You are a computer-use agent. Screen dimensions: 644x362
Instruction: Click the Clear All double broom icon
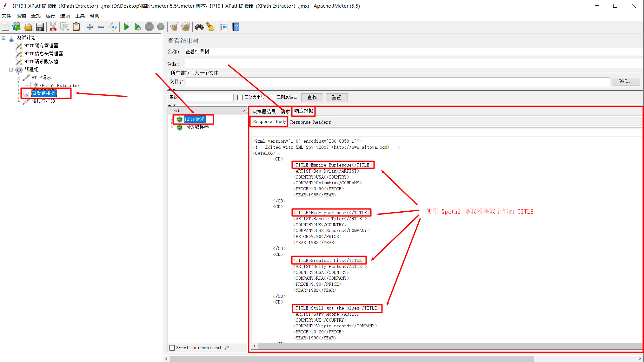point(186,27)
